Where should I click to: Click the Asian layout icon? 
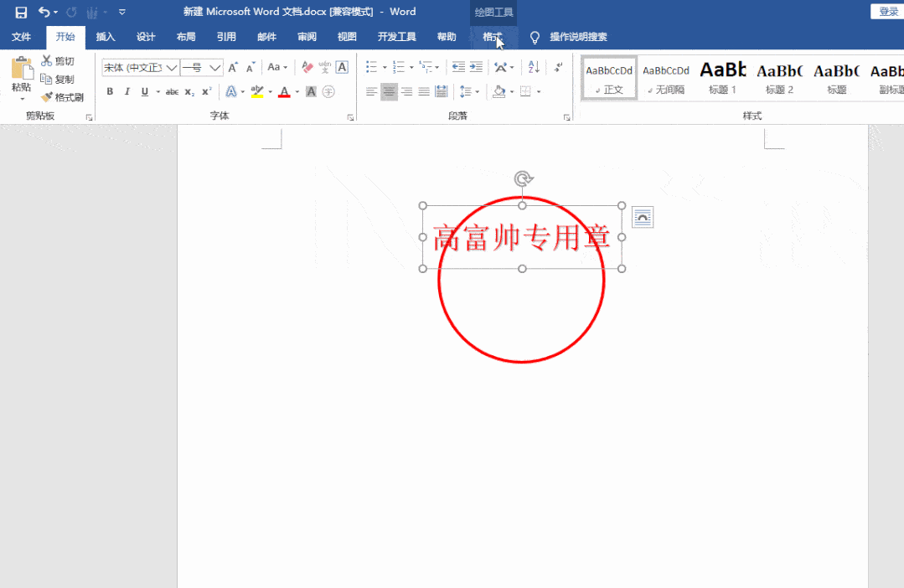click(x=500, y=68)
